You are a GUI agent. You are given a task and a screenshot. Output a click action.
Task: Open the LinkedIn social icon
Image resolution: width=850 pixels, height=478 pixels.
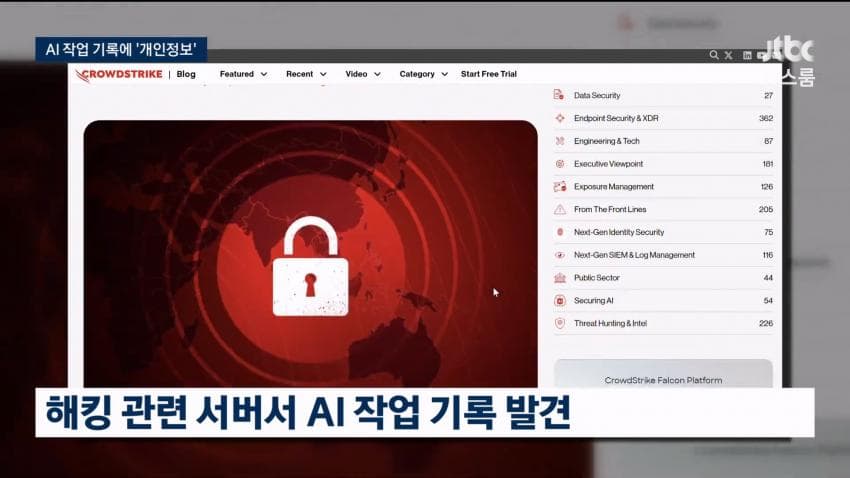coord(747,55)
